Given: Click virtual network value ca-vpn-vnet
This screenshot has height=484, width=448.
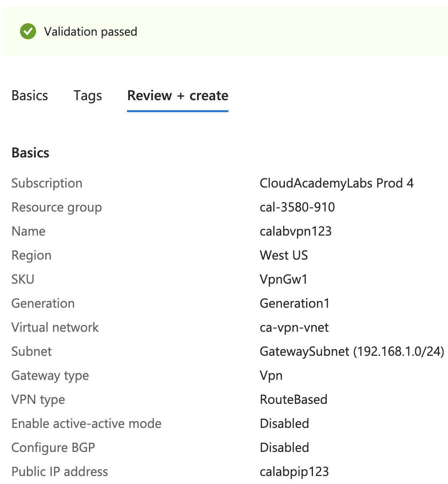Looking at the screenshot, I should 294,327.
